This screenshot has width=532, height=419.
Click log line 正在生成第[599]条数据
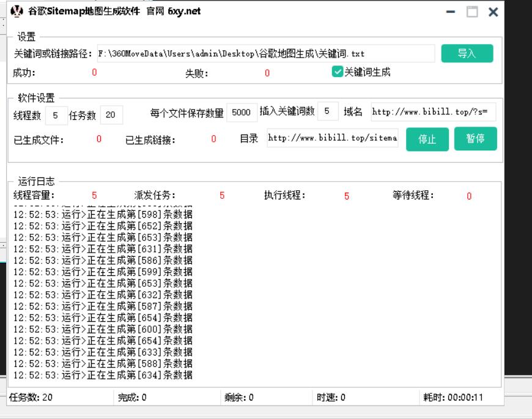[103, 272]
